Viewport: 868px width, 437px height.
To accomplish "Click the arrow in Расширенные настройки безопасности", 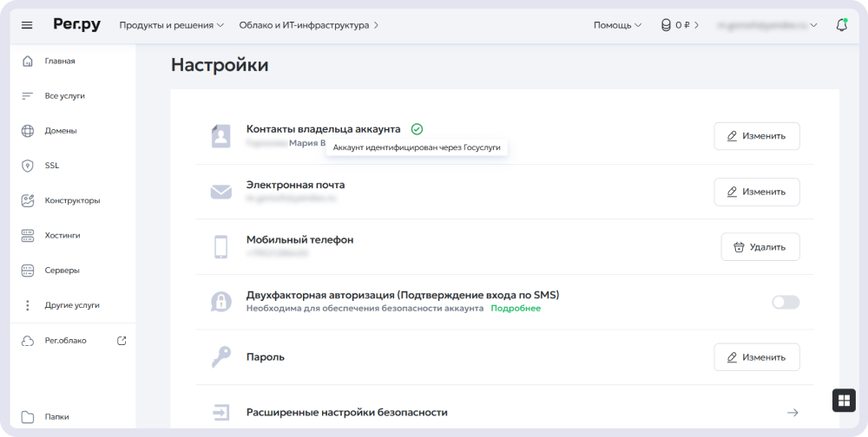I will 792,413.
